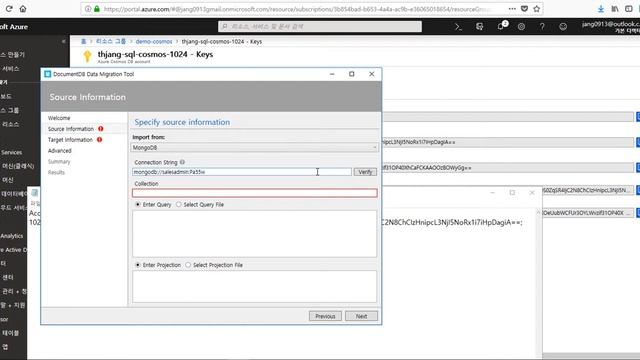Open page actions ellipsis menu in address bar
The height and width of the screenshot is (360, 640).
pos(512,9)
